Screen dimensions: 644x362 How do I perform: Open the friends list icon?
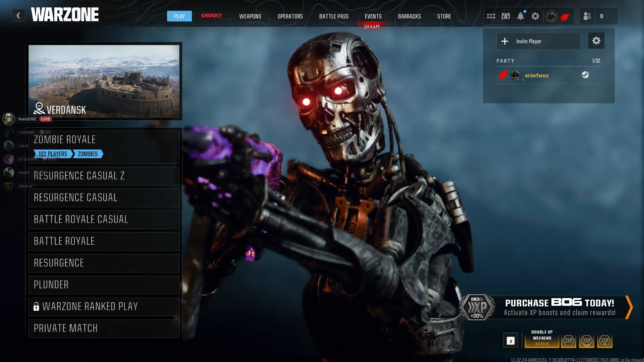click(x=587, y=16)
